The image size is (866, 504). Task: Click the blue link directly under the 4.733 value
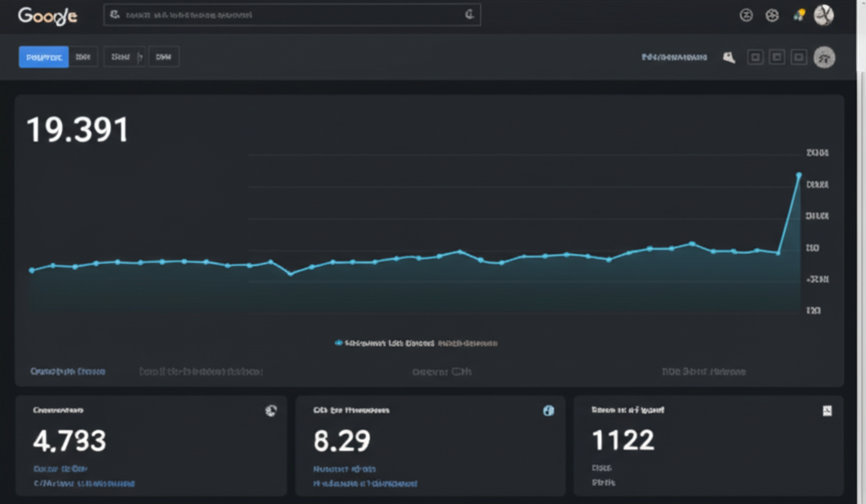tap(60, 468)
